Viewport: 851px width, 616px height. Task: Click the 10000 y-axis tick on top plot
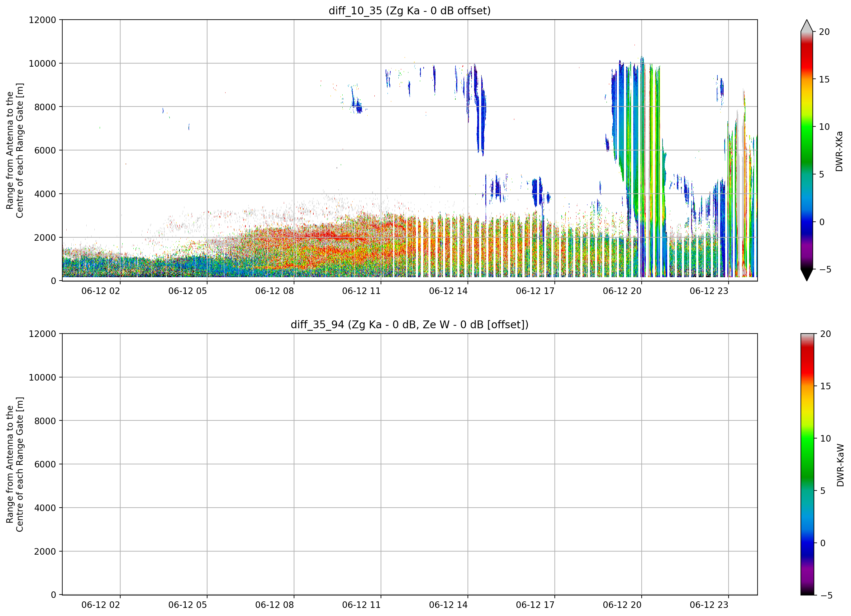(x=42, y=64)
